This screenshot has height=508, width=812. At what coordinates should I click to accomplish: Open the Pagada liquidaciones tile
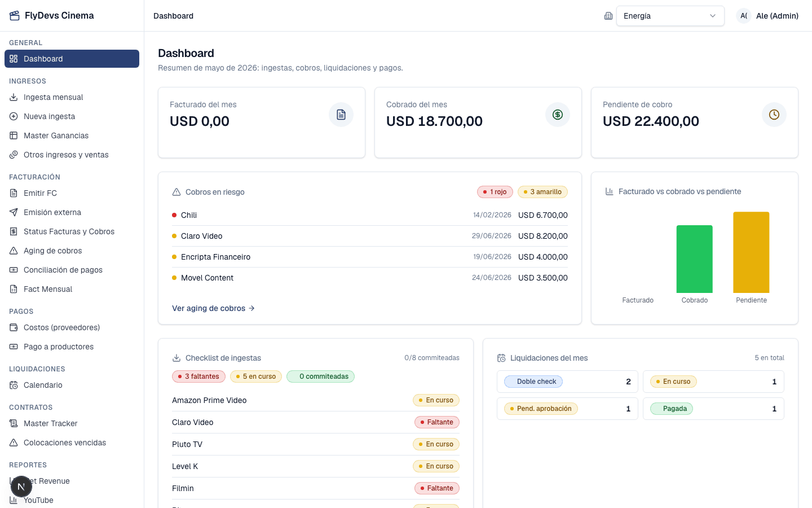coord(713,409)
